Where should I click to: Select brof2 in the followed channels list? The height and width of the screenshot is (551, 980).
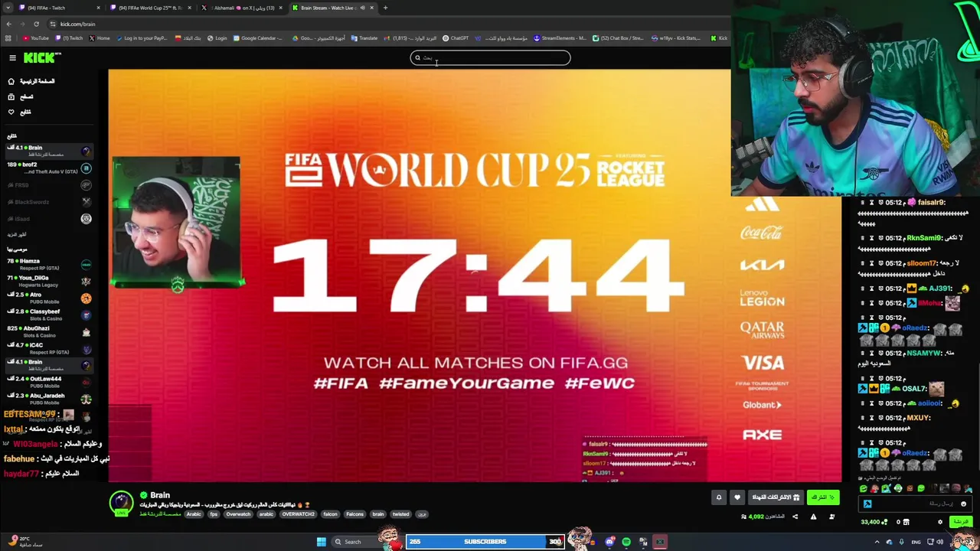(49, 168)
